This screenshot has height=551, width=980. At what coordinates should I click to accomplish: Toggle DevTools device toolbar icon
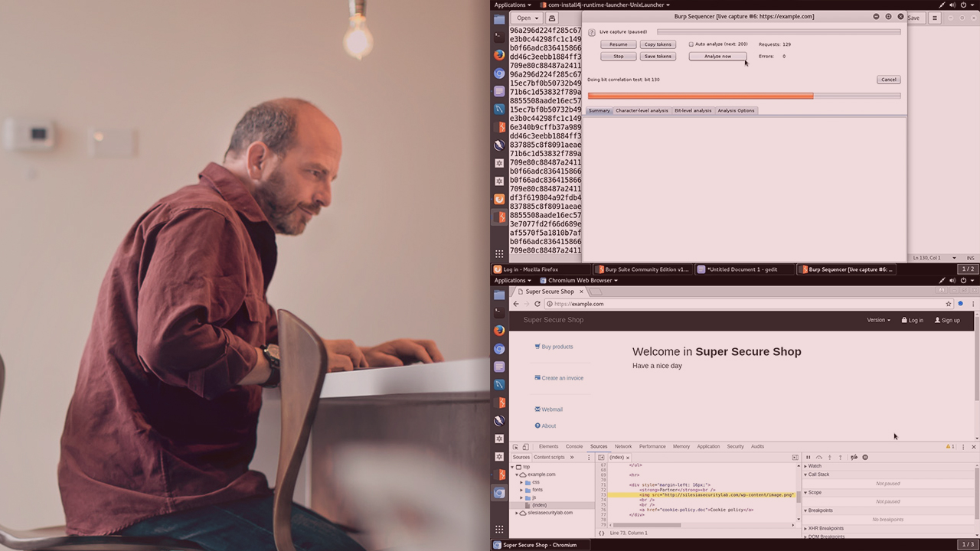click(x=525, y=446)
